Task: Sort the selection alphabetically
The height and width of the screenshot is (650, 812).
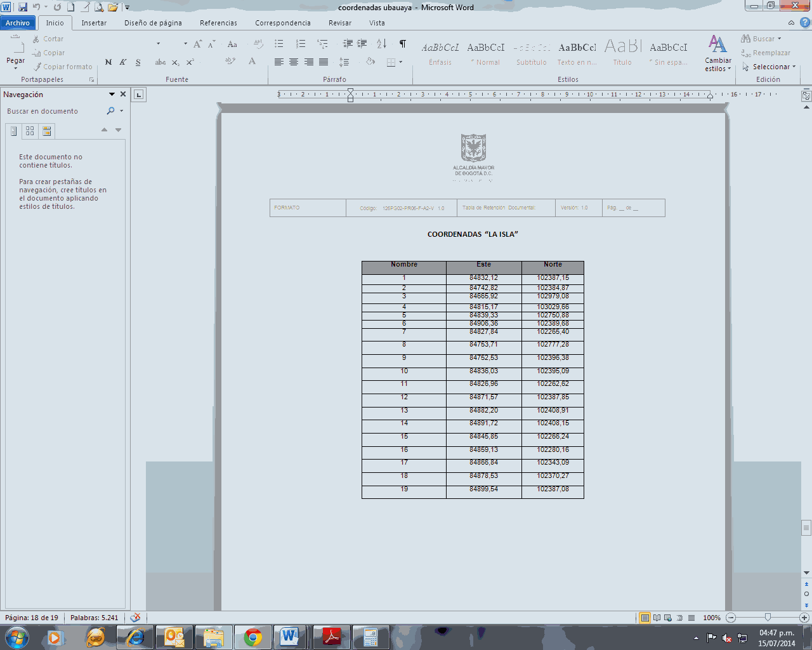Action: point(381,44)
